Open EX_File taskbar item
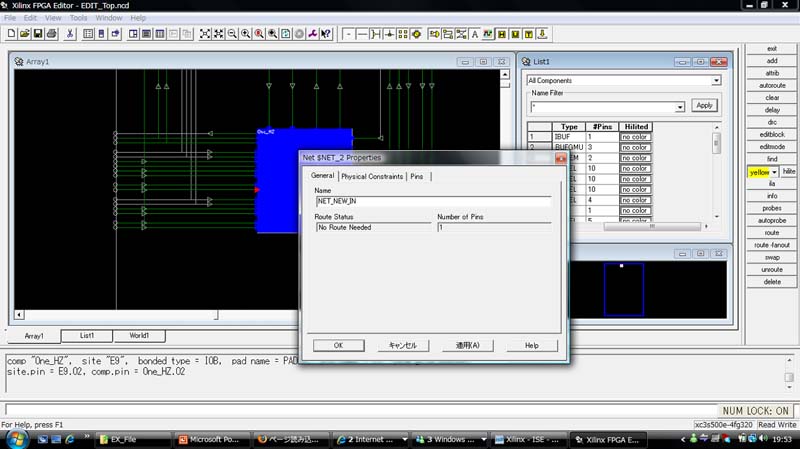Image resolution: width=800 pixels, height=449 pixels. pyautogui.click(x=133, y=439)
